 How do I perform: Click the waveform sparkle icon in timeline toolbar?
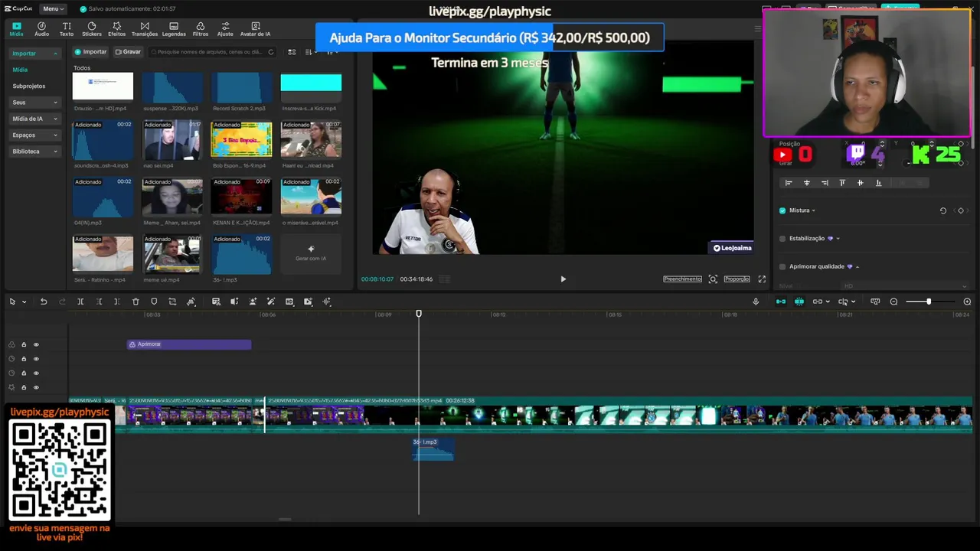tap(327, 302)
